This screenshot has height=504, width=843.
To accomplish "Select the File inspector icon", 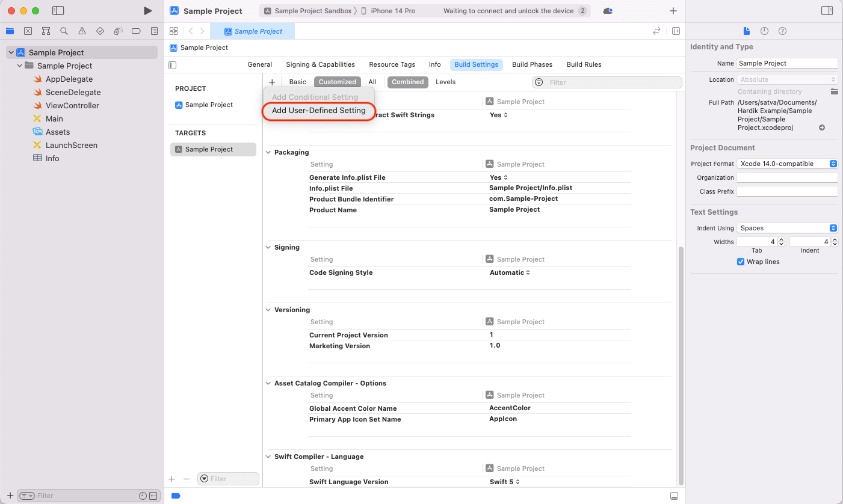I will pos(746,31).
